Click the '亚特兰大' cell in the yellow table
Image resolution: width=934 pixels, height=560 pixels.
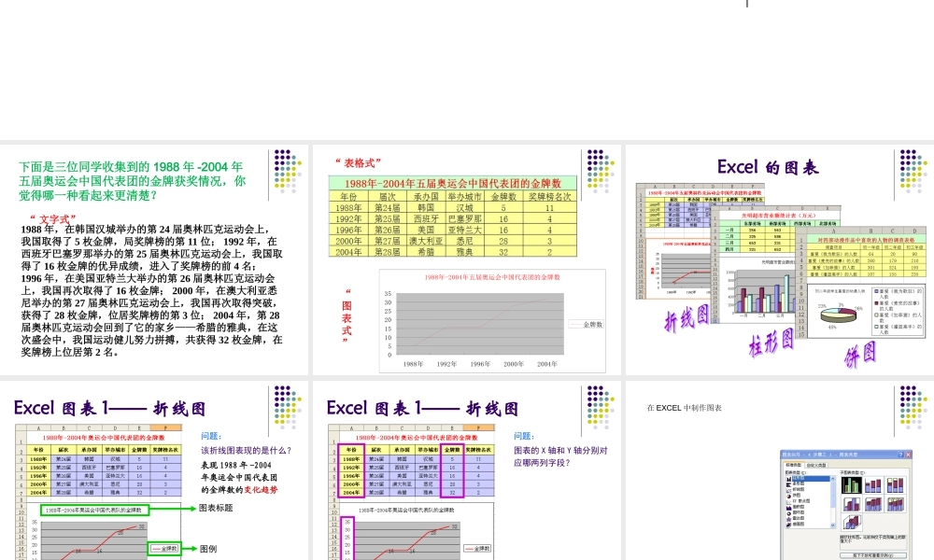pyautogui.click(x=464, y=230)
